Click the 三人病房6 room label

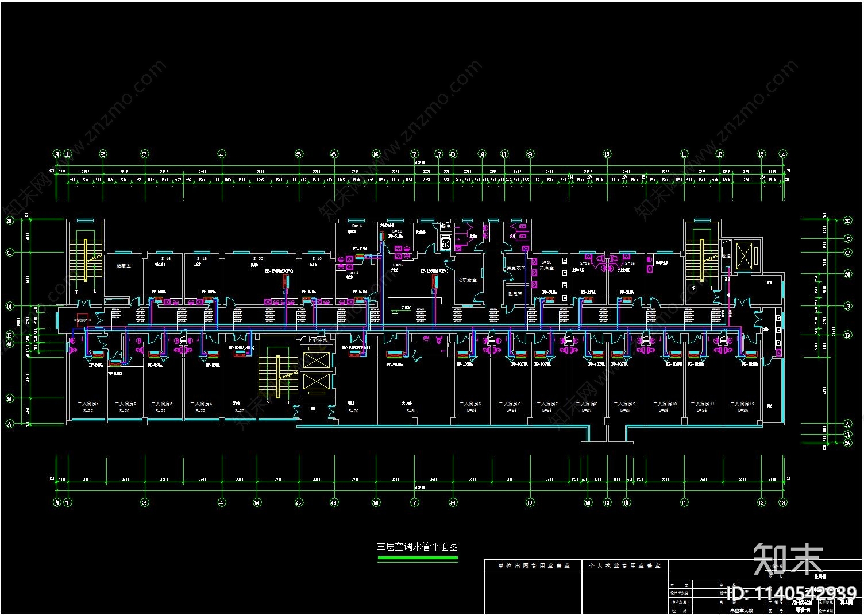[510, 404]
